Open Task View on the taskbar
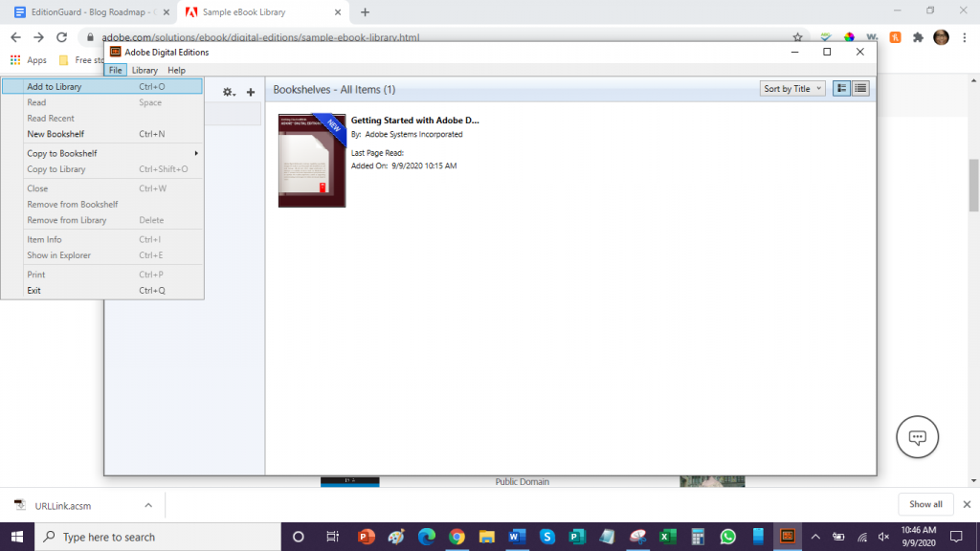Viewport: 980px width, 551px height. pyautogui.click(x=332, y=537)
